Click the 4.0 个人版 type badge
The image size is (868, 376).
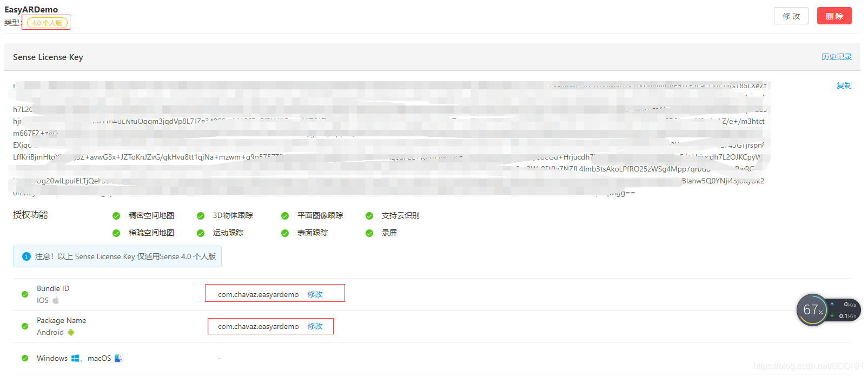(47, 23)
